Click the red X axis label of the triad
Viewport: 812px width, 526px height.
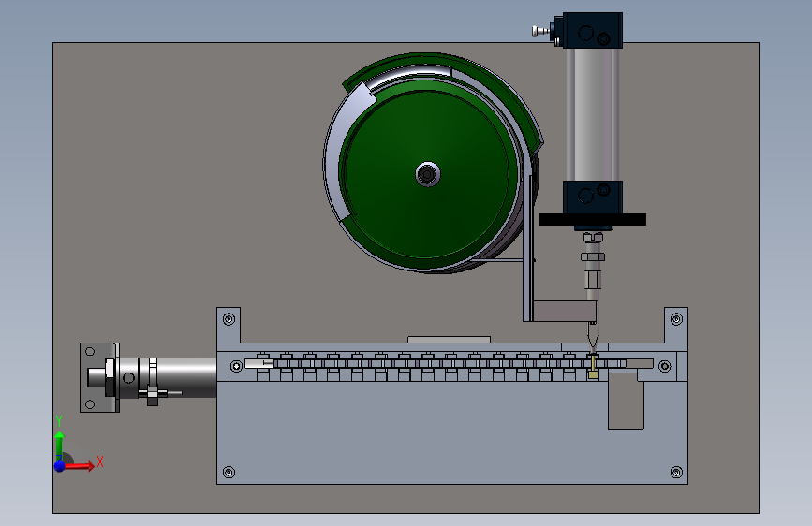[x=100, y=461]
